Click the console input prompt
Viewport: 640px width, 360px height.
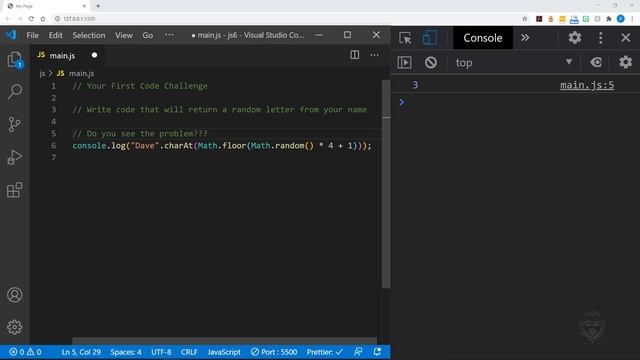(518, 102)
